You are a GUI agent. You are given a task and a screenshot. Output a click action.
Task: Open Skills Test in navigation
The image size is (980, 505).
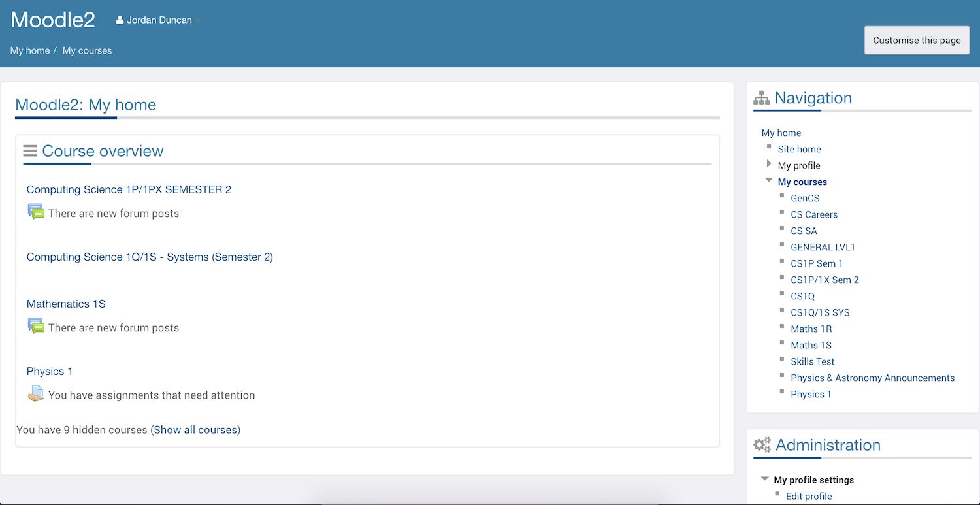[812, 361]
